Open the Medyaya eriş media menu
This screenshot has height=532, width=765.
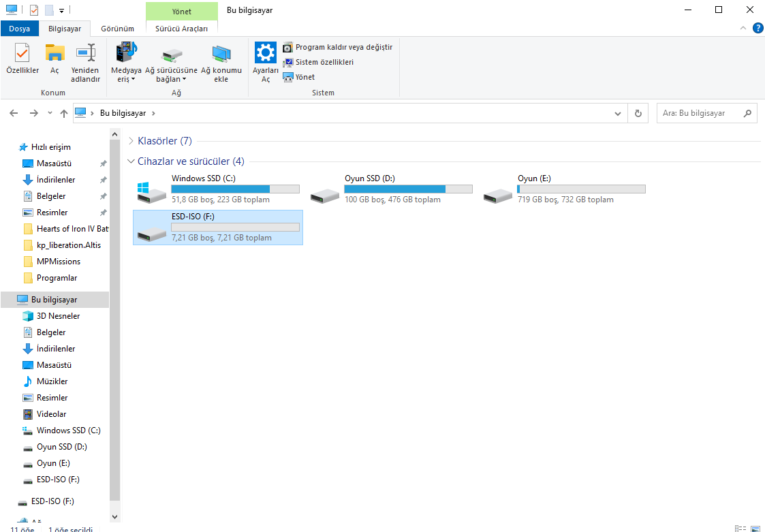pyautogui.click(x=126, y=63)
